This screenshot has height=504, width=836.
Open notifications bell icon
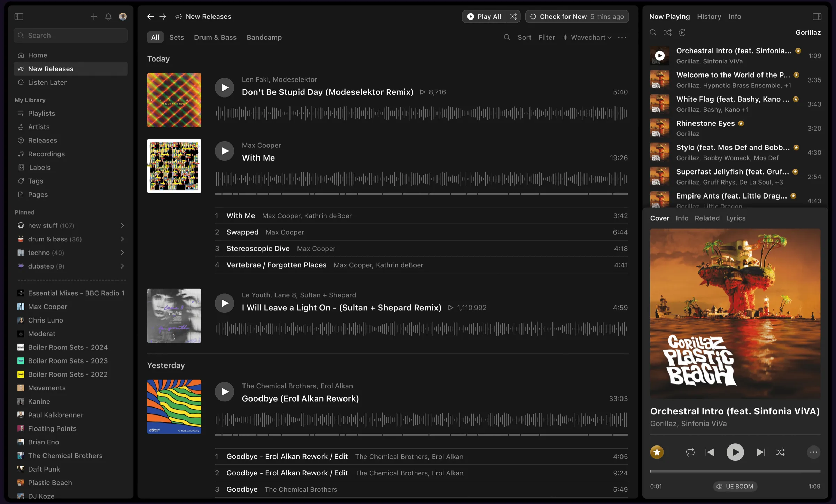tap(108, 16)
